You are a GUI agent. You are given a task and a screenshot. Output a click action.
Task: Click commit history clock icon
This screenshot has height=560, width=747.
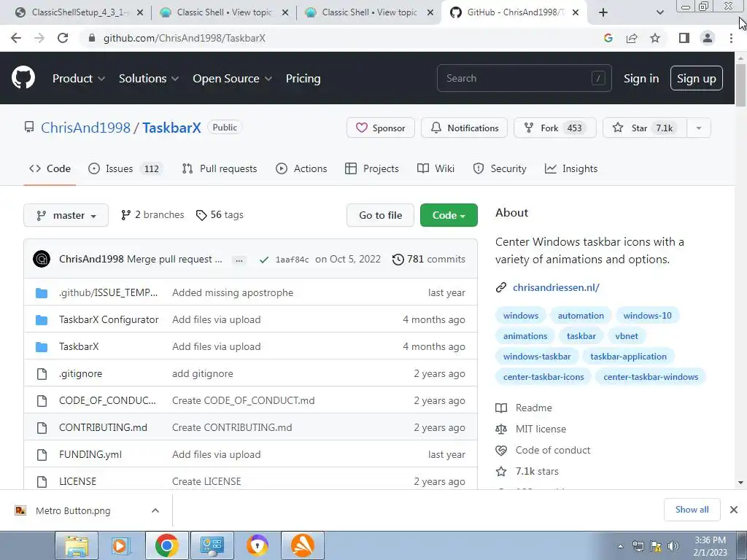398,260
